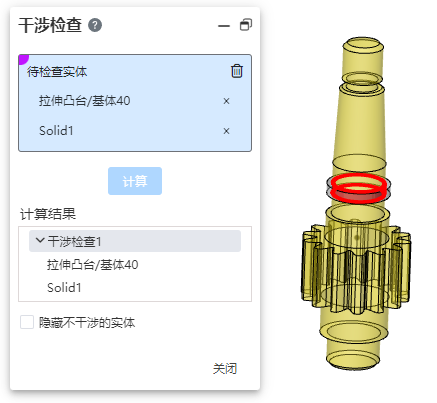The image size is (437, 403).
Task: Remove 拉伸凸台/基体40 with its X icon
Action: click(x=226, y=101)
